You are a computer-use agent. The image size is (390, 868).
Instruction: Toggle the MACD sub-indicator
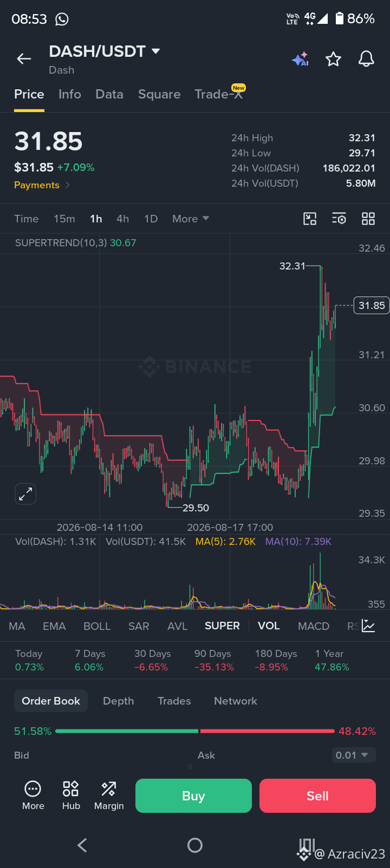point(314,626)
